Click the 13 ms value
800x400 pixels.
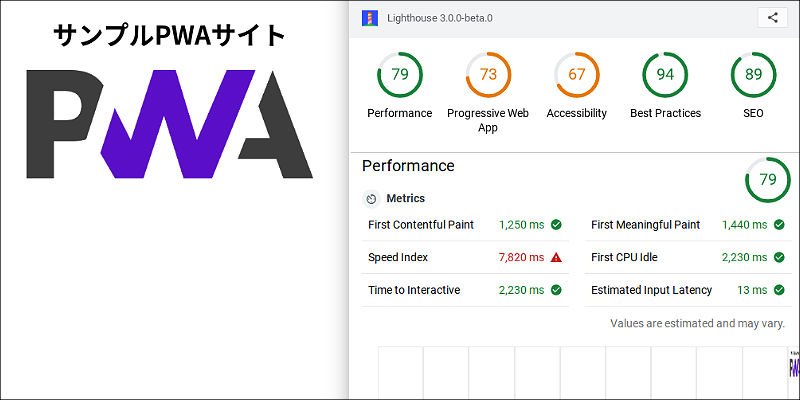(752, 290)
